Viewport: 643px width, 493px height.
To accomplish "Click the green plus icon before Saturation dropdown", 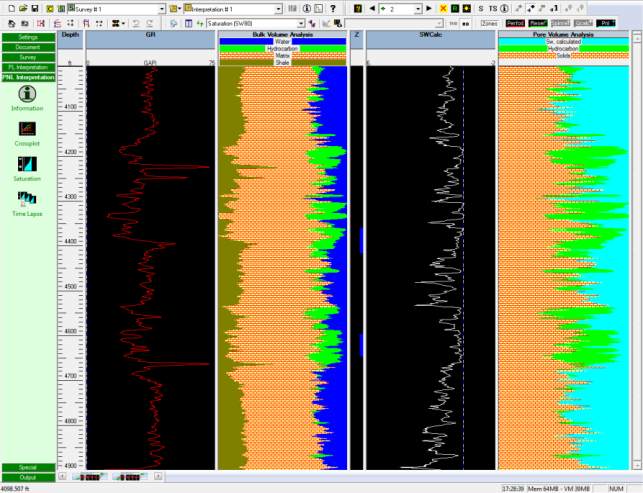I will pos(200,24).
